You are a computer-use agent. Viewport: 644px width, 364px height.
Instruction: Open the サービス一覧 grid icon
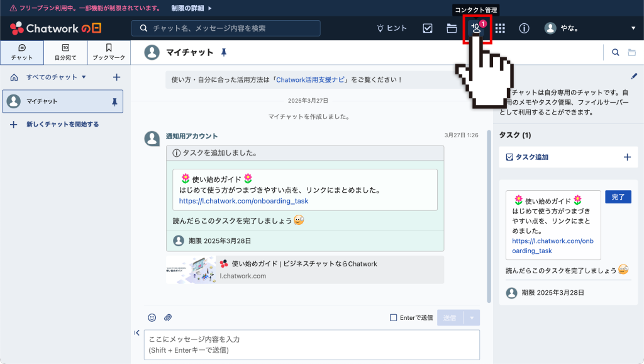coord(501,28)
